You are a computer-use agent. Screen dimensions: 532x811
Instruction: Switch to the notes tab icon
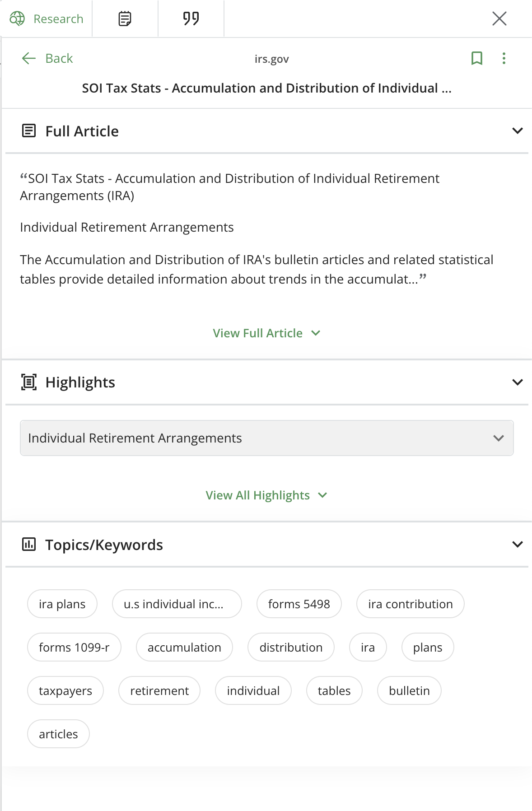click(125, 19)
